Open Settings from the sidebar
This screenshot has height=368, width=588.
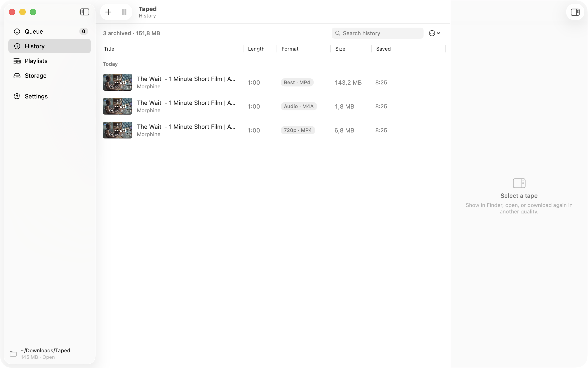click(x=50, y=96)
